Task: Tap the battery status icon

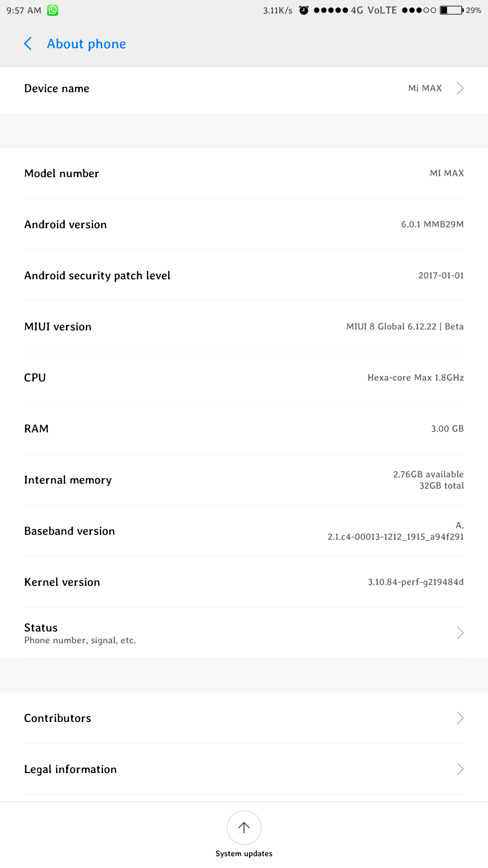Action: [451, 10]
